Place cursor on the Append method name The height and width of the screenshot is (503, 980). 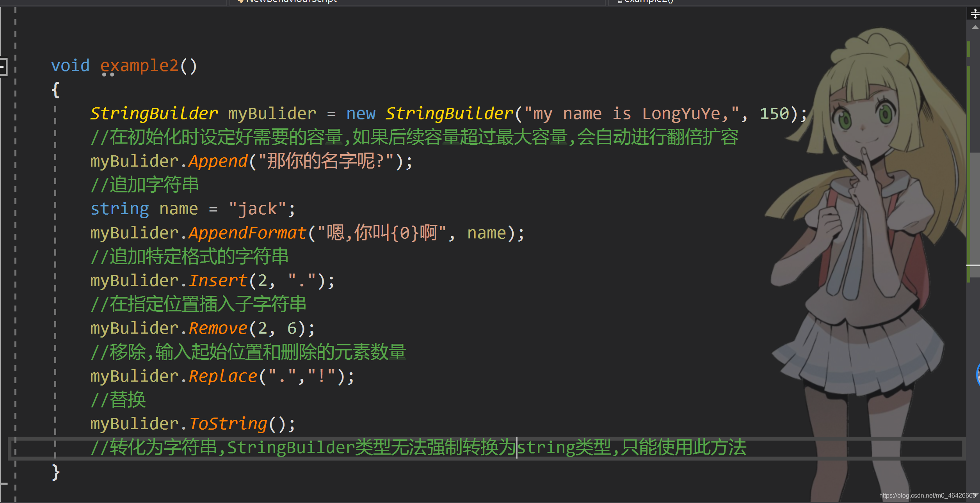[x=217, y=160]
